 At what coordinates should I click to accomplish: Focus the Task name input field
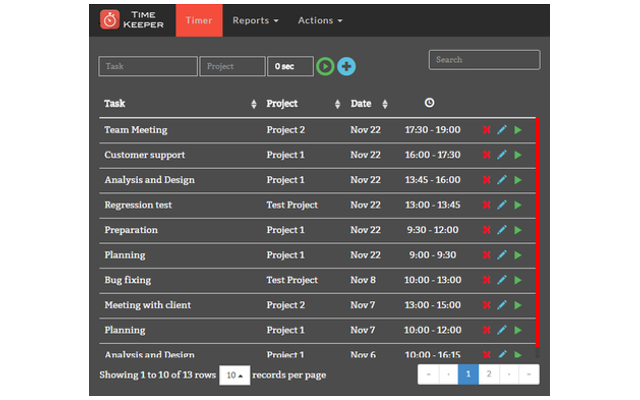coord(147,66)
